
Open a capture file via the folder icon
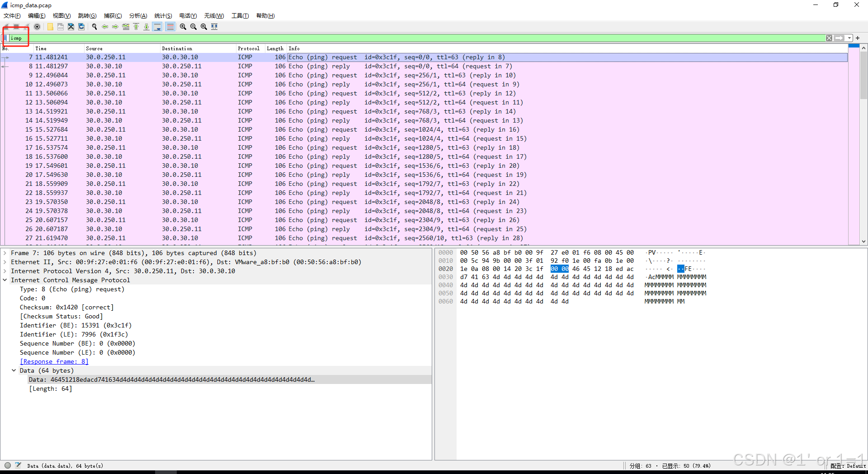pos(50,27)
